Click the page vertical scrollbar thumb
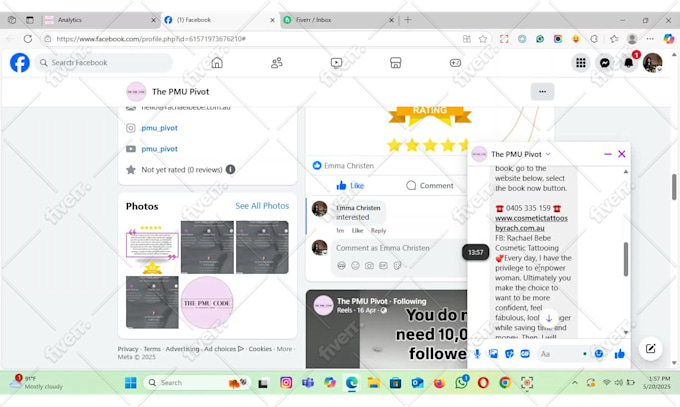Image resolution: width=680 pixels, height=407 pixels. tap(674, 187)
